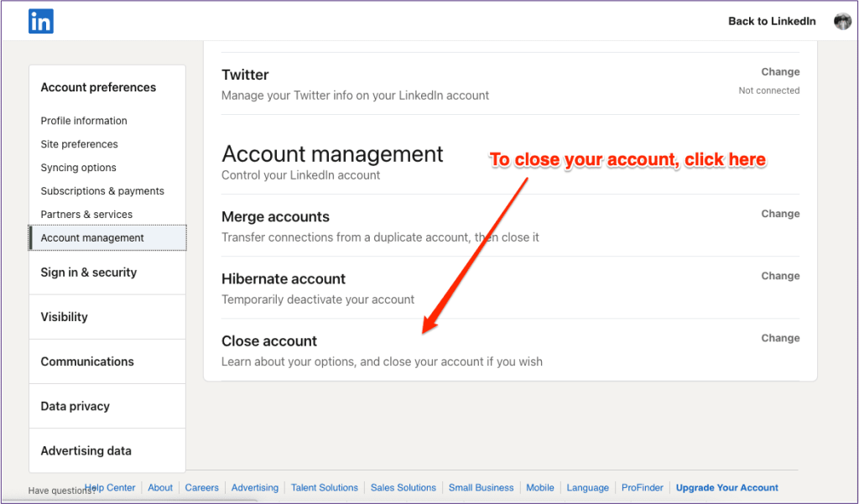This screenshot has width=859, height=504.
Task: Open the About footer link
Action: [x=160, y=487]
